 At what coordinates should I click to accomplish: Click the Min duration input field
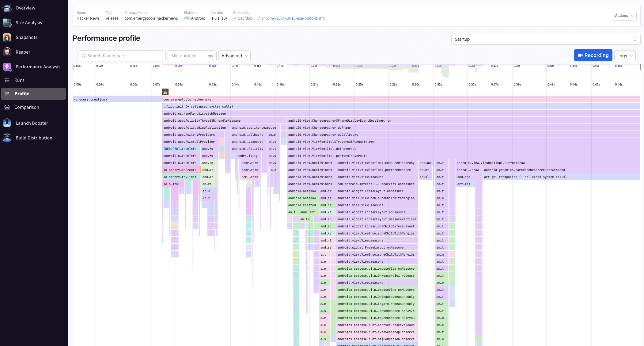click(x=188, y=55)
